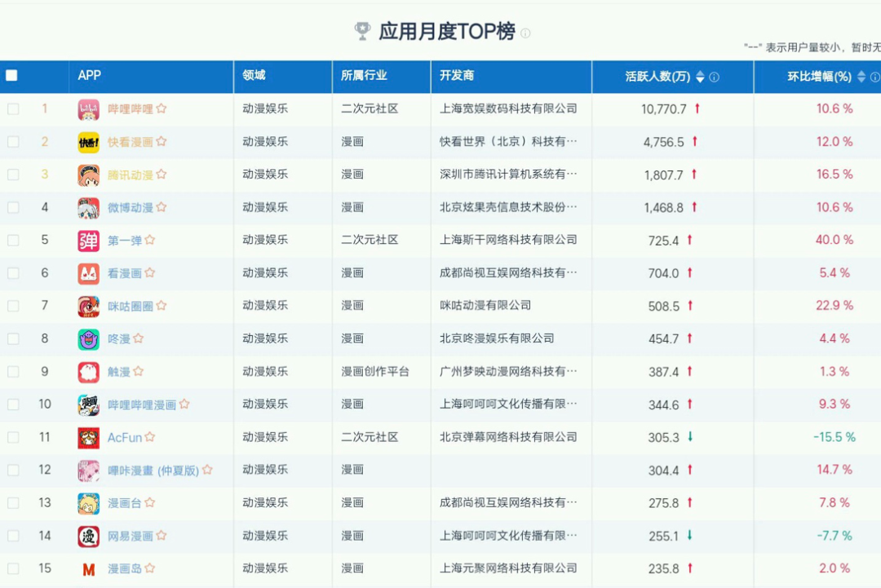Image resolution: width=881 pixels, height=588 pixels.
Task: Open the 哔咔漫畫 (仲夏版) app link
Action: coord(153,470)
